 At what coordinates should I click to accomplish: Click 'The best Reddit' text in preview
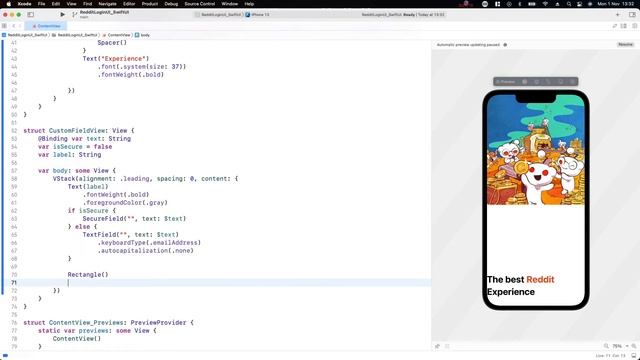520,280
